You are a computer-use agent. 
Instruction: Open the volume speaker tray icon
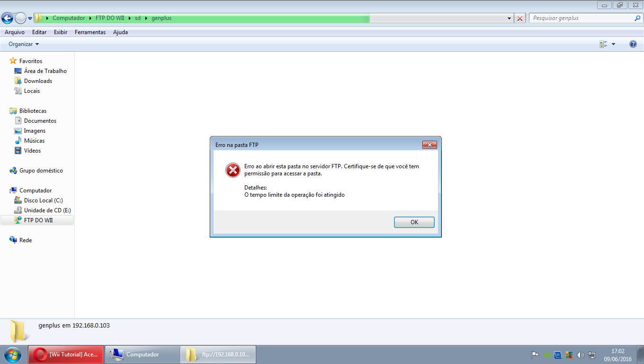click(581, 355)
